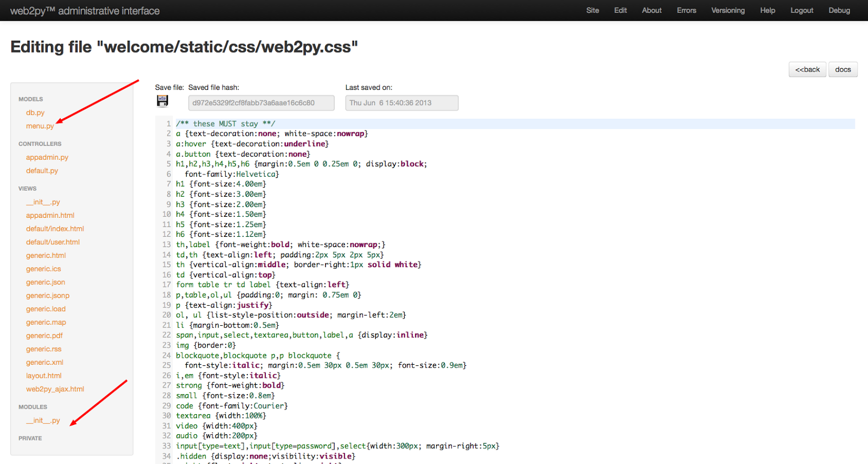Open db.py under Models
Screen dimensions: 868x464
click(x=35, y=113)
